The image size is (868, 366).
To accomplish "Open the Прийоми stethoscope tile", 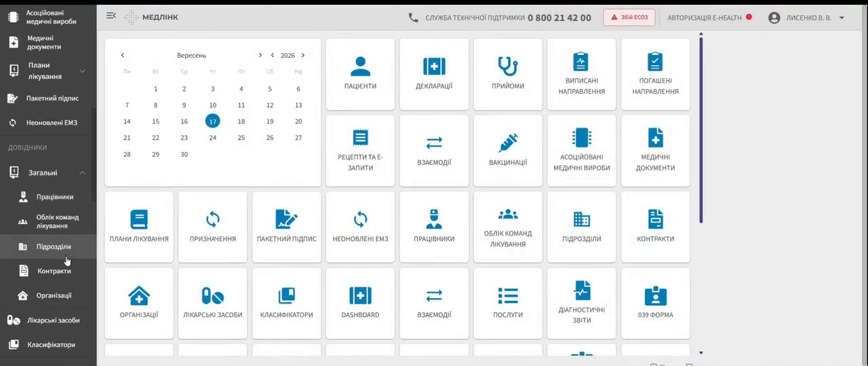I will [508, 74].
